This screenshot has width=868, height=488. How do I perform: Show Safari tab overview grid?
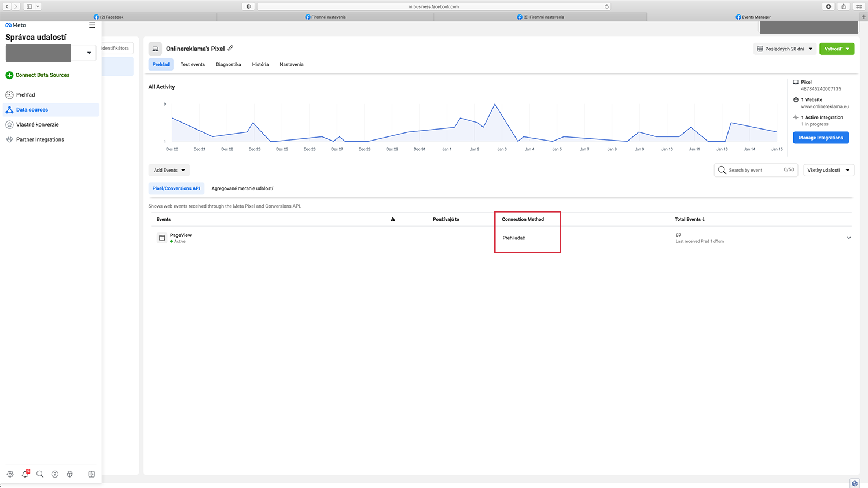tap(859, 6)
